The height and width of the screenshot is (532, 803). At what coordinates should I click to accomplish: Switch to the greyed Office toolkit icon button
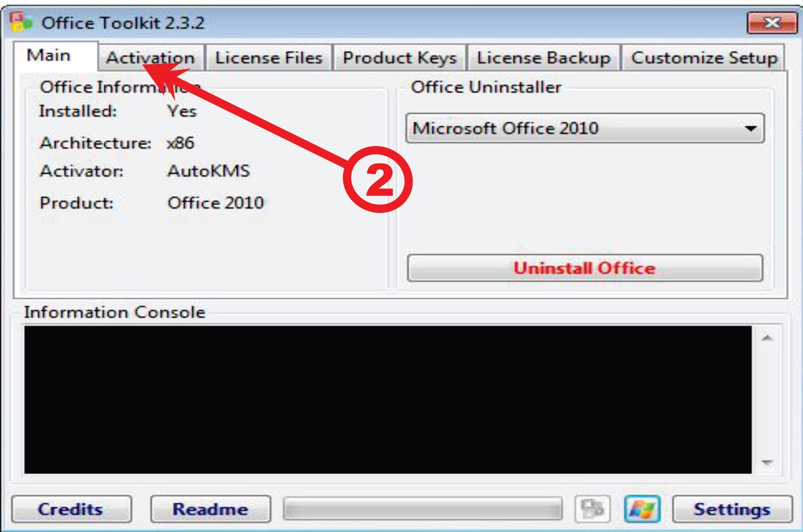pos(592,509)
